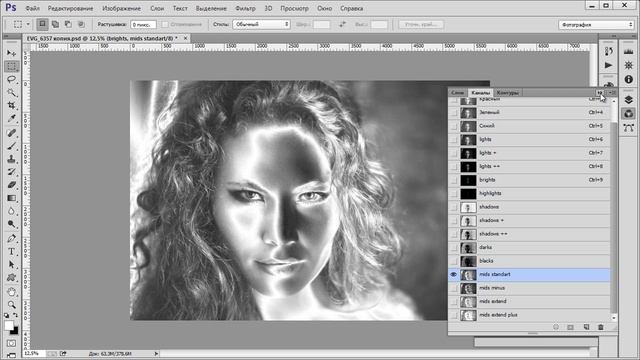
Task: Select the Lasso tool
Action: (11, 80)
